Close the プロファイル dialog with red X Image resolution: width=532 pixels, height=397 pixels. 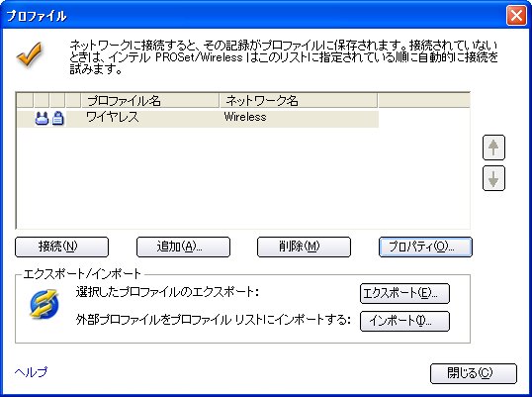click(516, 15)
